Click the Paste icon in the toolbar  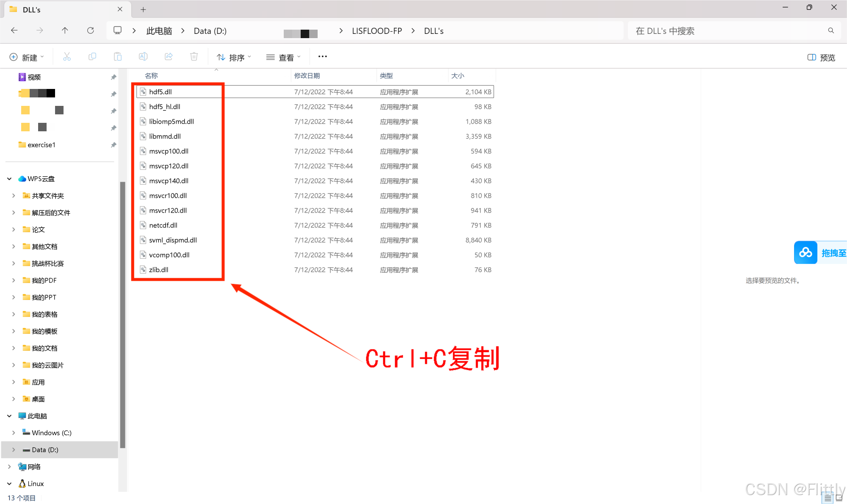(118, 56)
